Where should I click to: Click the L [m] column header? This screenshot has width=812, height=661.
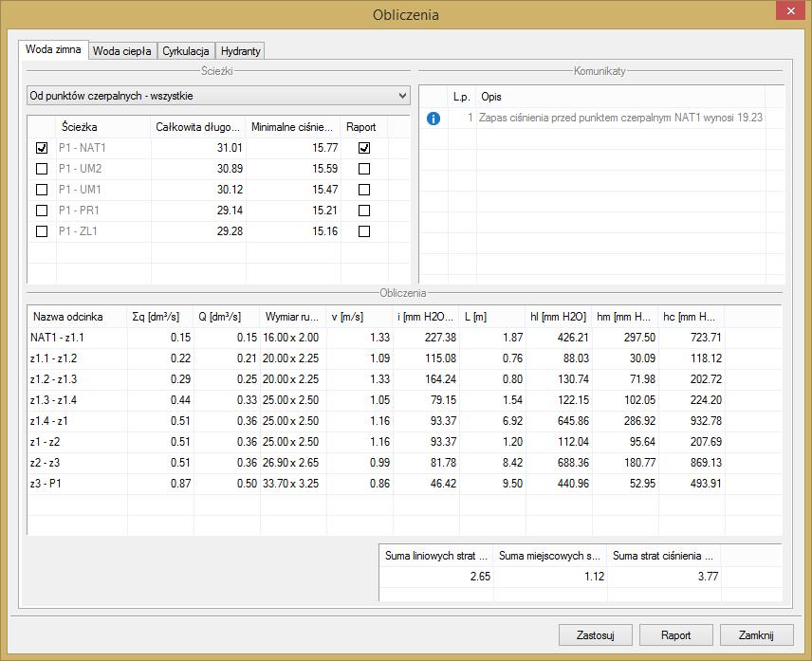[492, 317]
